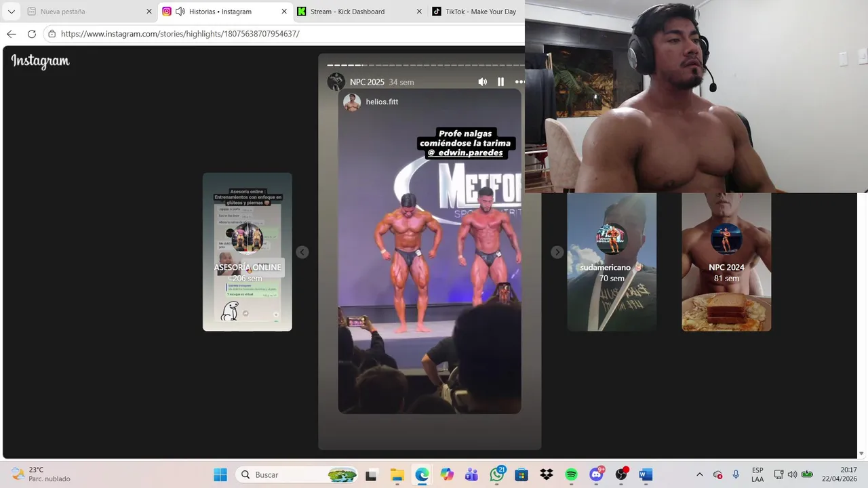
Task: Open Discord from the taskbar
Action: (597, 474)
